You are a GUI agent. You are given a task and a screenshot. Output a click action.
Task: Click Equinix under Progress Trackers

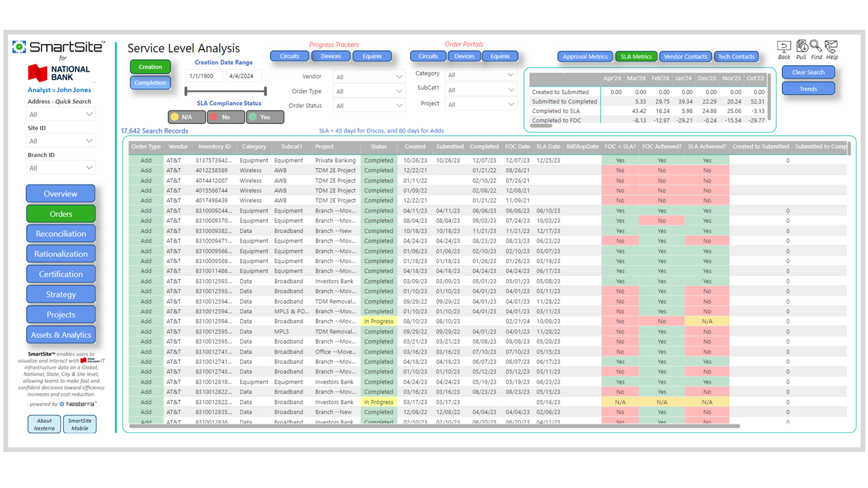point(372,56)
